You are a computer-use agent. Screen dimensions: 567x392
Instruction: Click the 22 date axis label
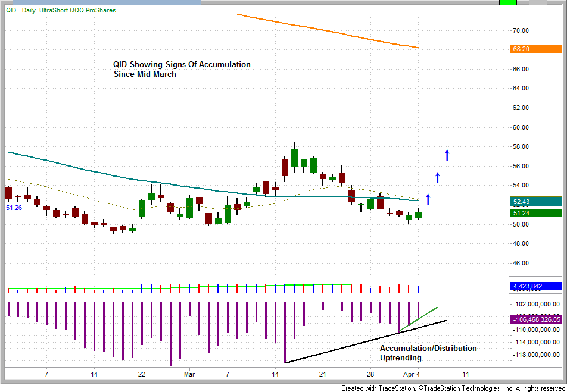point(142,374)
